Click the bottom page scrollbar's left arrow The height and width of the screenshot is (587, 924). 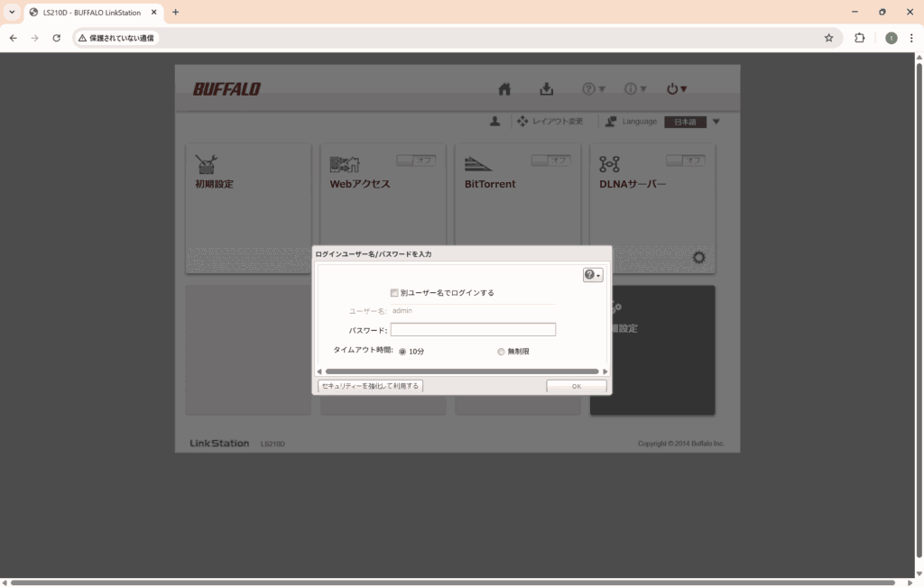5,582
